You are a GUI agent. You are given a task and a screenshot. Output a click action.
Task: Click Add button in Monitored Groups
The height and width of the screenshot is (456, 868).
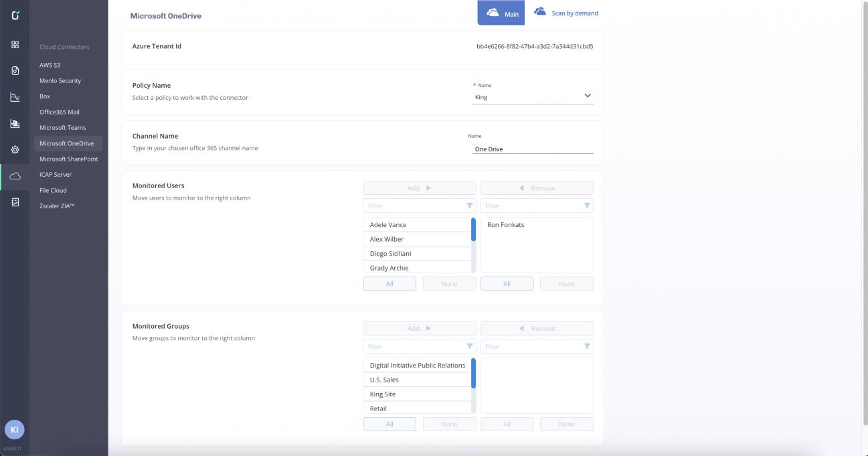click(420, 329)
